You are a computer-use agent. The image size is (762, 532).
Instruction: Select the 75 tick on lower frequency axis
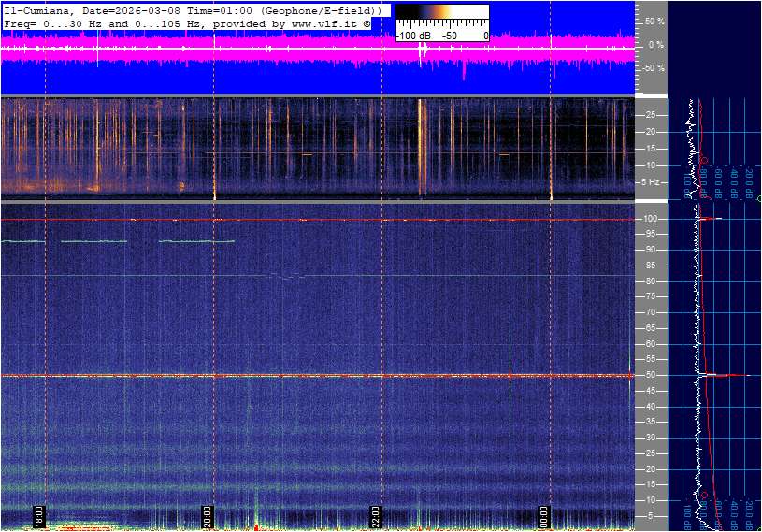pos(651,297)
